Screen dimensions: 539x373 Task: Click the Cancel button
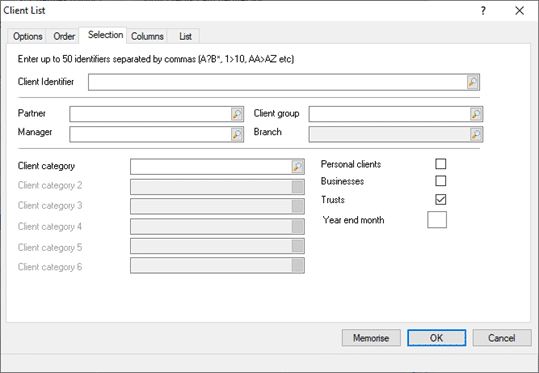502,338
